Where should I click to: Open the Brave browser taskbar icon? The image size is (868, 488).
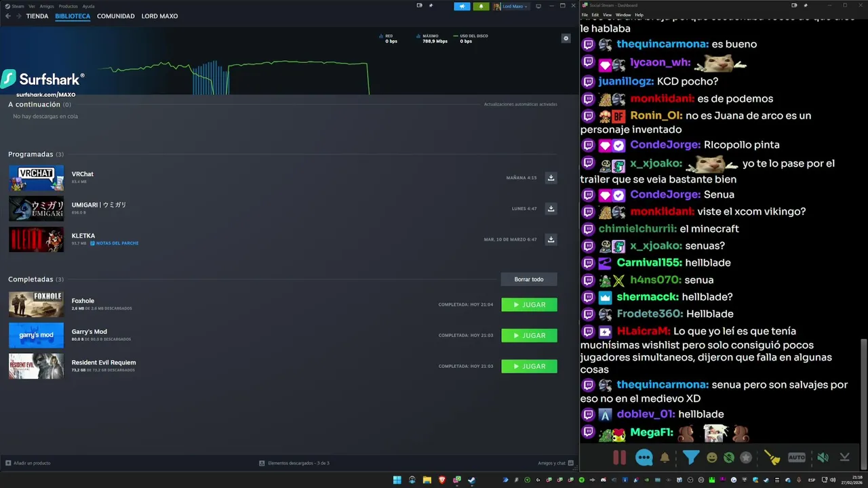pos(442,480)
